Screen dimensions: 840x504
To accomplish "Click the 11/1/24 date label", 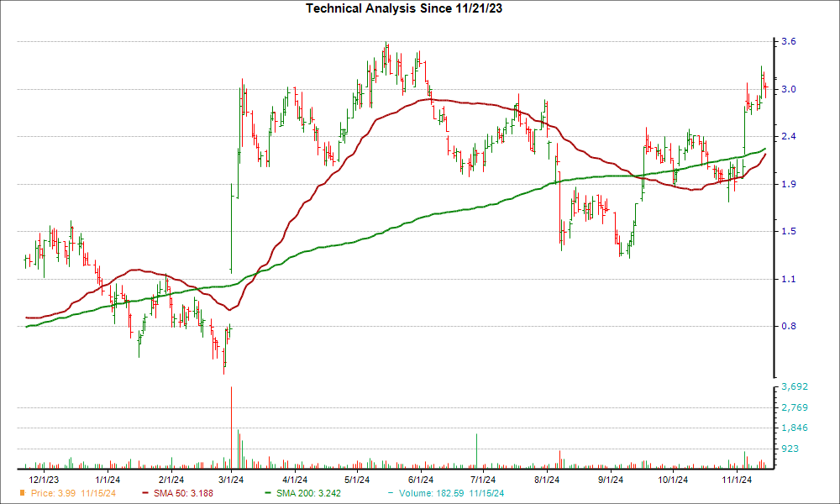I will click(736, 480).
